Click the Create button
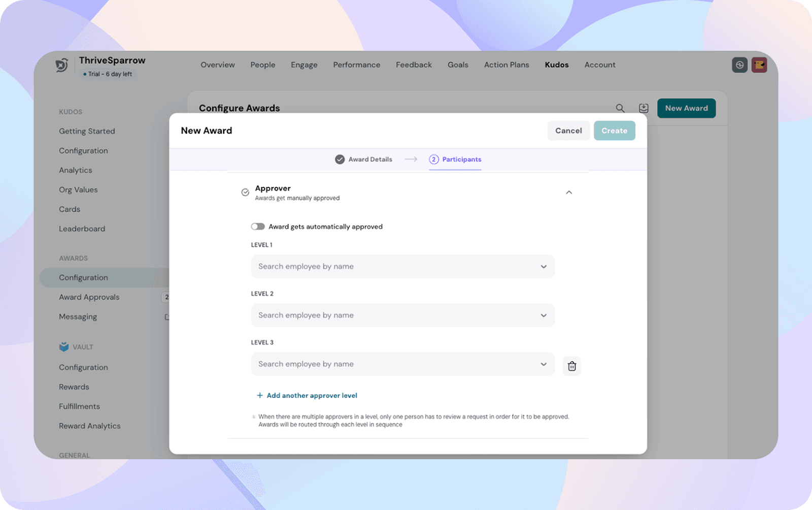Image resolution: width=812 pixels, height=510 pixels. click(x=615, y=131)
